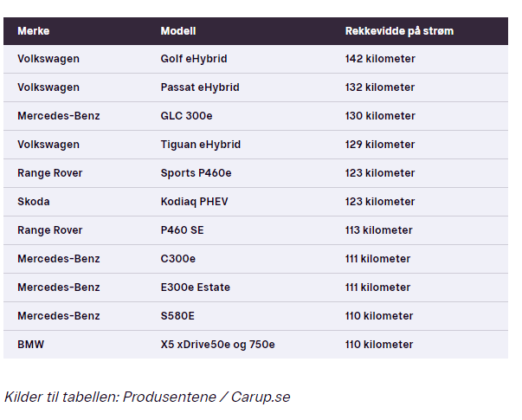Click the S580E model cell
Viewport: 522px width, 420px height.
[177, 316]
